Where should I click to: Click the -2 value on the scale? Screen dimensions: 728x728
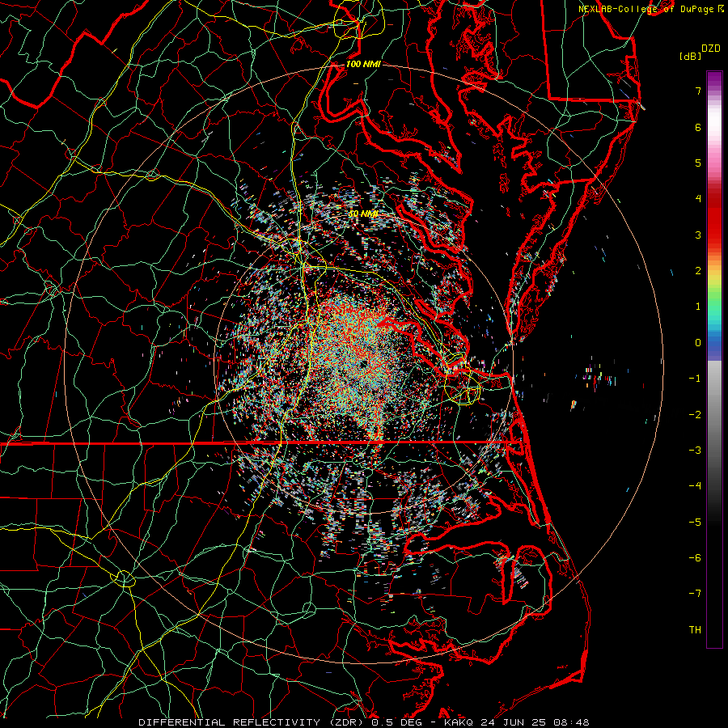pos(695,415)
